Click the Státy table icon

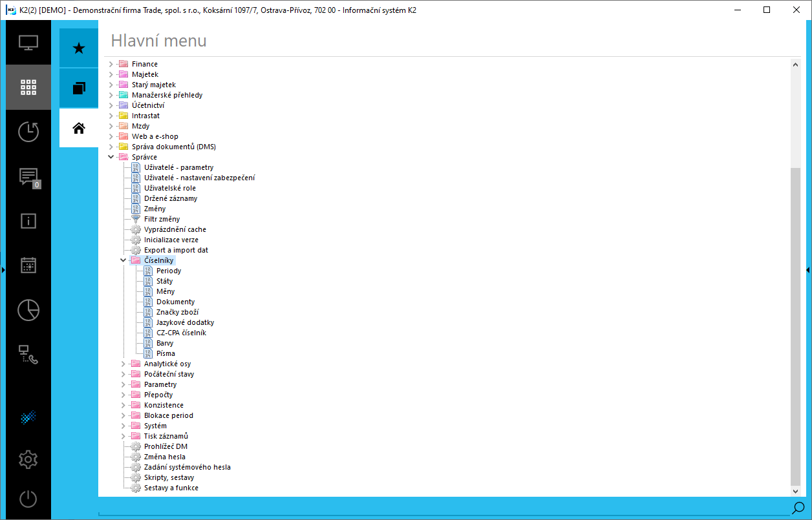pos(148,281)
